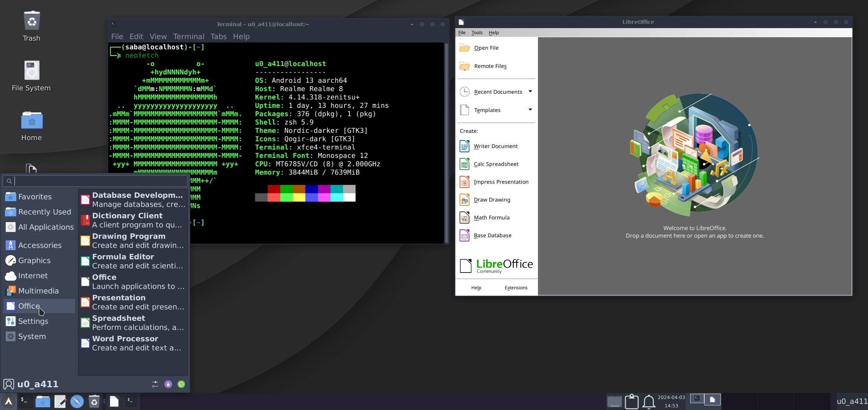
Task: Open the Terminal menu in the terminal menubar
Action: point(188,36)
